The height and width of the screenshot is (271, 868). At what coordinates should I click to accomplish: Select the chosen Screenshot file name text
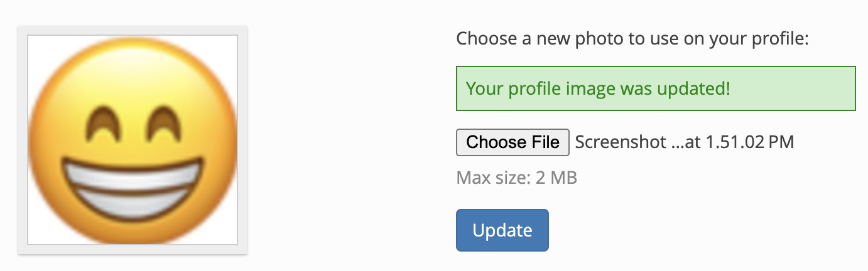click(685, 142)
